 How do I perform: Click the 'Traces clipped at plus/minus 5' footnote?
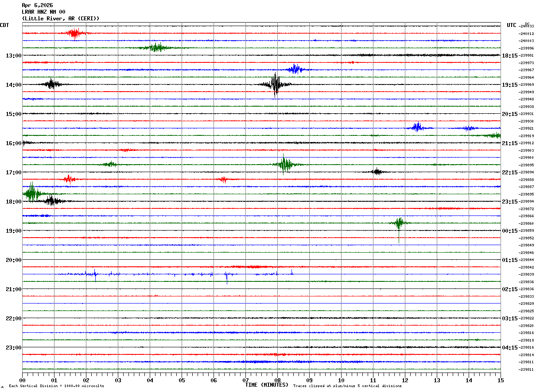pos(347,386)
